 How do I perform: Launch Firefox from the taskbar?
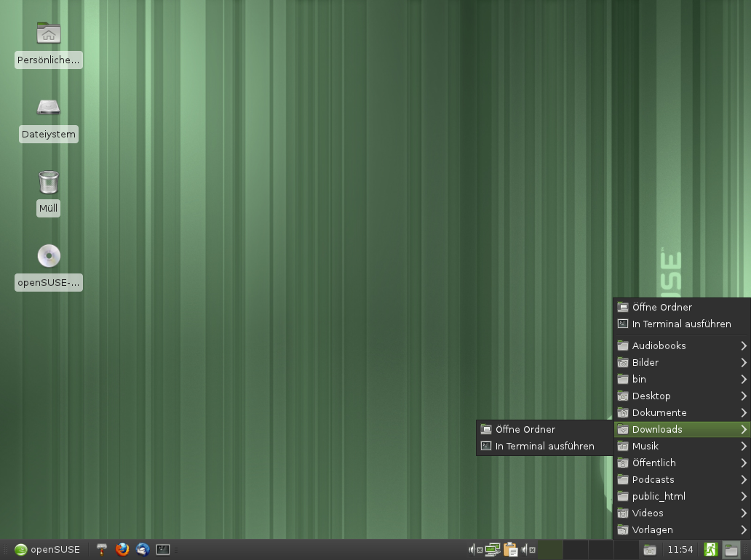(121, 549)
